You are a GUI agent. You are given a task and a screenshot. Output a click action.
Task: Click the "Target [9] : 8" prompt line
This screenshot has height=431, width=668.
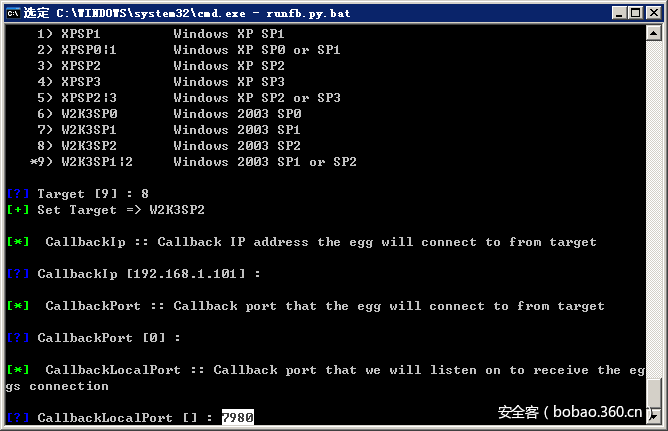coord(93,193)
